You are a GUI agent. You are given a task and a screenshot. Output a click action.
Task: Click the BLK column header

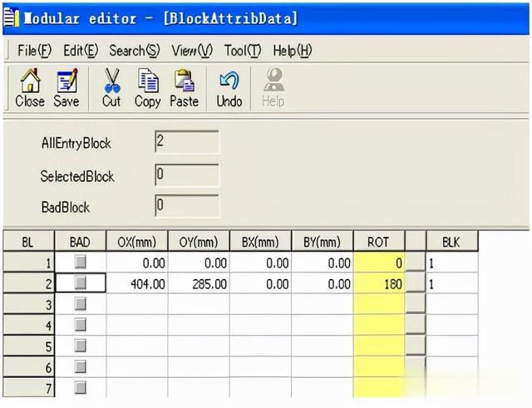(452, 242)
